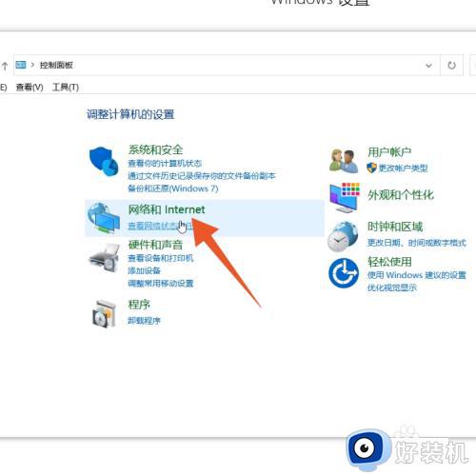Open the 轻松使用 heading link

[389, 262]
